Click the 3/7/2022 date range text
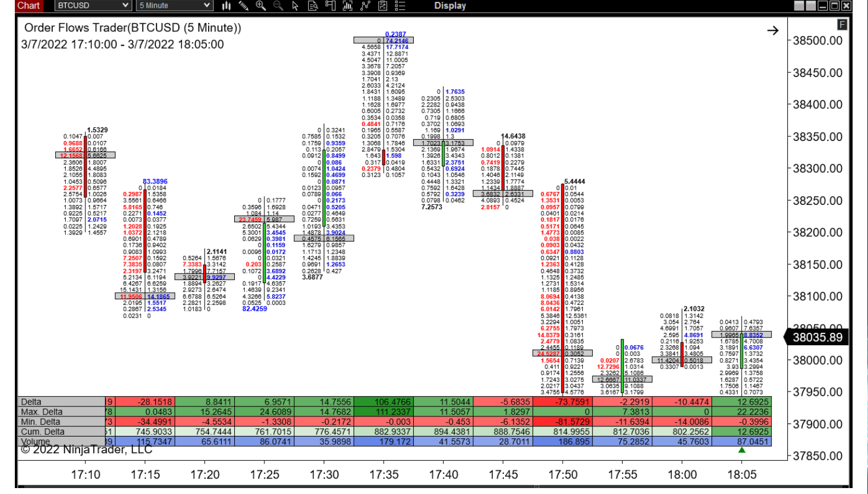Viewport: 868px width, 494px height. click(122, 44)
